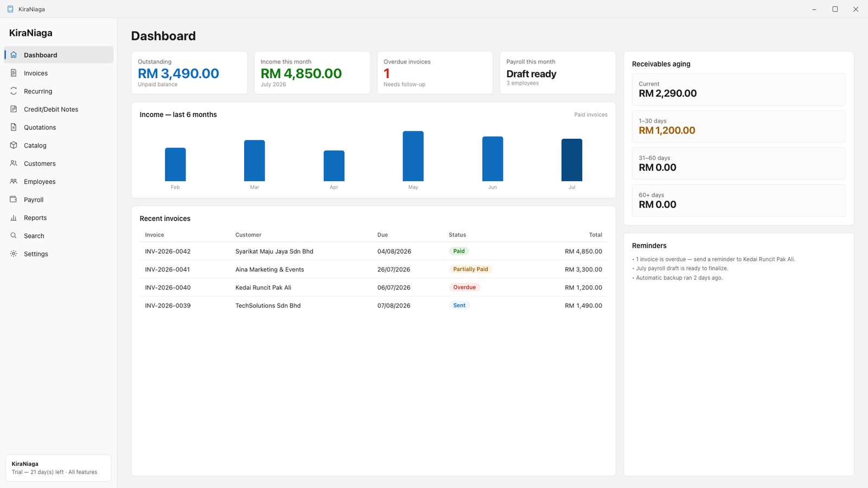Click the Feb income bar
The image size is (868, 488).
tap(175, 164)
